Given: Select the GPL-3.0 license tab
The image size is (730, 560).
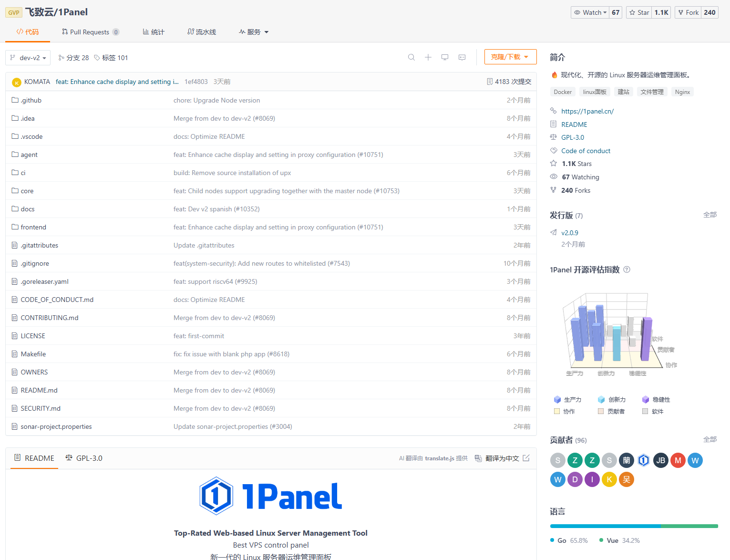Looking at the screenshot, I should [84, 458].
